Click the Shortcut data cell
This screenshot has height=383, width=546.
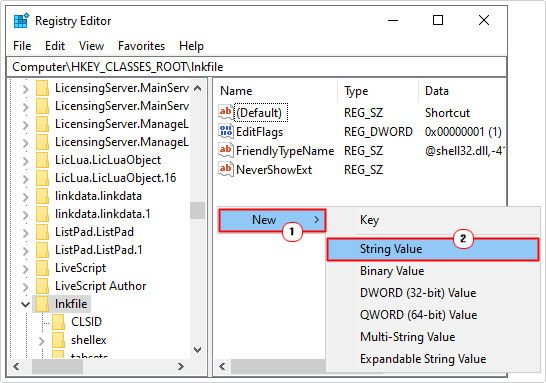(x=447, y=112)
